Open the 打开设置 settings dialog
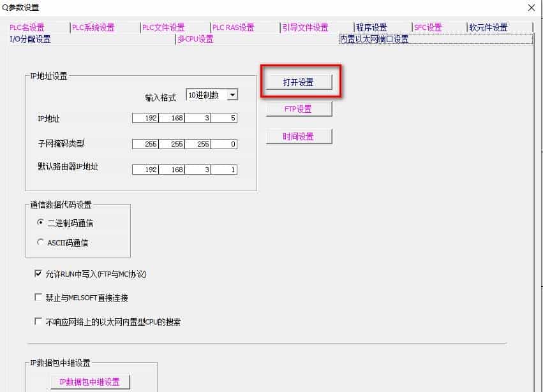Image resolution: width=543 pixels, height=392 pixels. pos(300,82)
